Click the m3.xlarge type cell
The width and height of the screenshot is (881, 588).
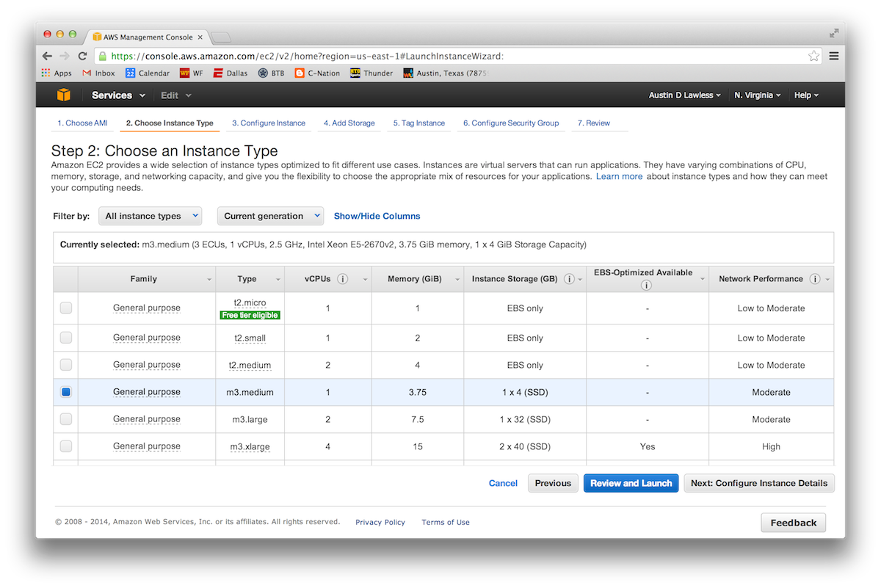[x=250, y=446]
